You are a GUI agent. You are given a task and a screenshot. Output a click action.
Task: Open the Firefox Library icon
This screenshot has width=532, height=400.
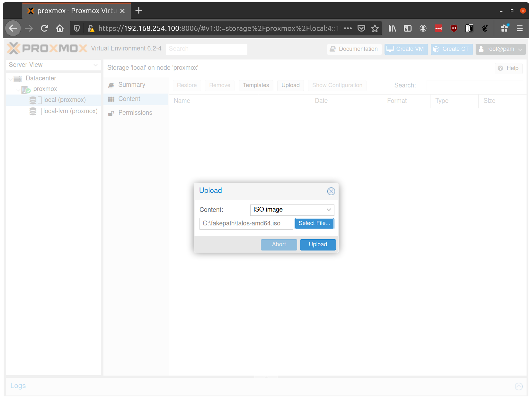coord(392,28)
